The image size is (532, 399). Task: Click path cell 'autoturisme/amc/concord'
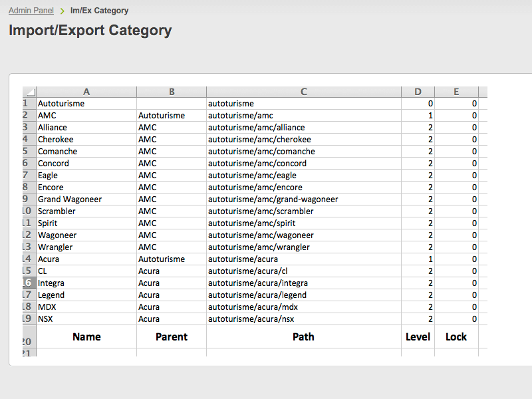coord(304,163)
